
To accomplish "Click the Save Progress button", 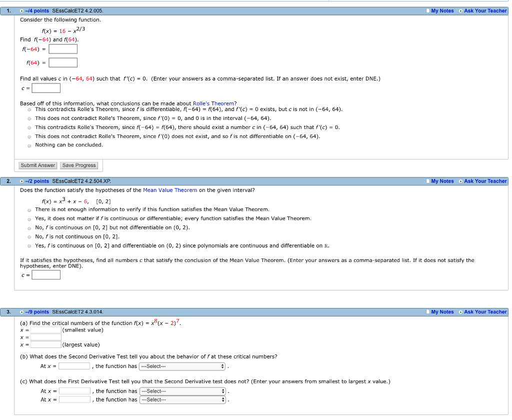I will [79, 165].
